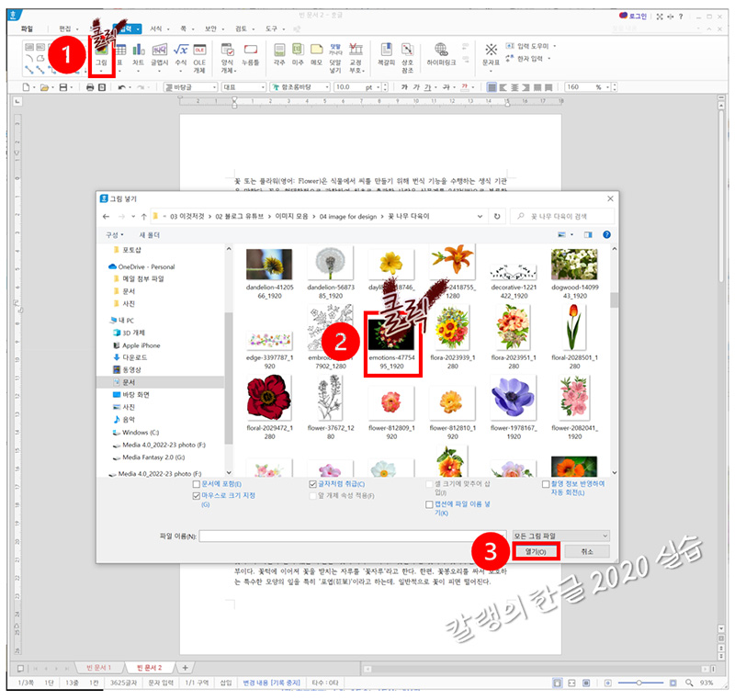This screenshot has width=735, height=700.
Task: Click the 파일 이름 input field
Action: (353, 536)
